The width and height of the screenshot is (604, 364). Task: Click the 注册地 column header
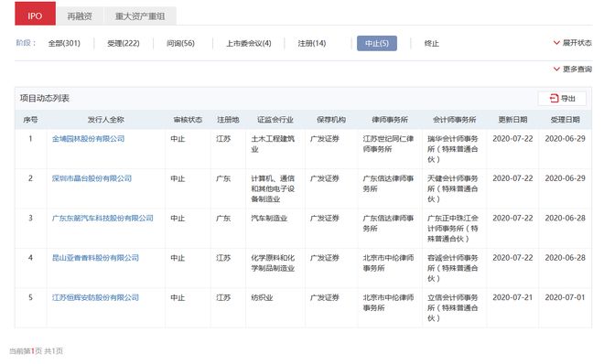click(x=228, y=120)
